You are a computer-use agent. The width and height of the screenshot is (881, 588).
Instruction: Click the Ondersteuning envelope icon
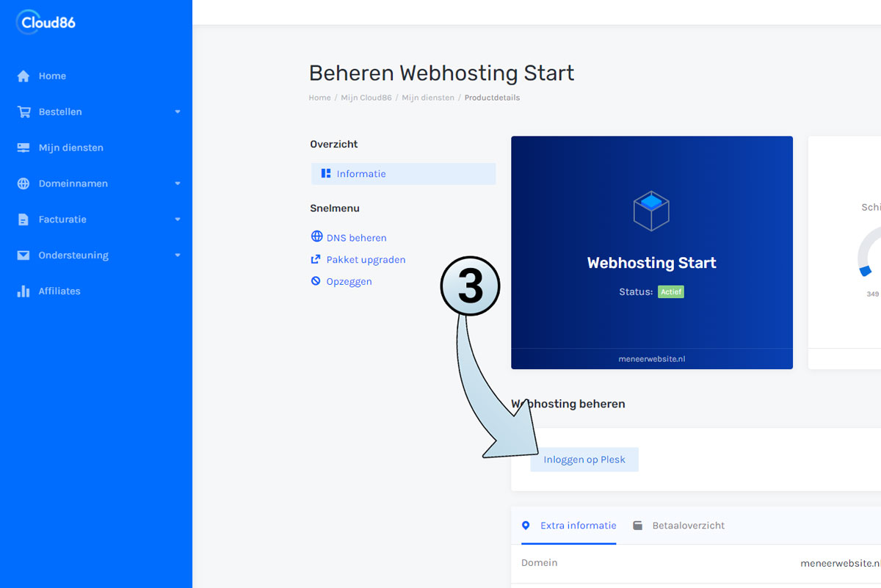coord(23,255)
